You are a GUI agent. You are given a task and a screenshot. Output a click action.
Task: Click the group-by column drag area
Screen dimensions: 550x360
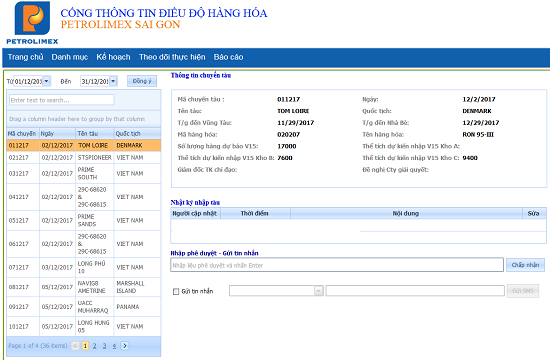83,119
